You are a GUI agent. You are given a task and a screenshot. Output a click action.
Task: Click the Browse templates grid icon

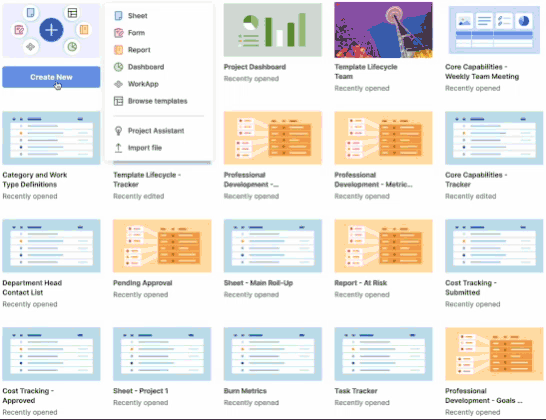[x=118, y=101]
